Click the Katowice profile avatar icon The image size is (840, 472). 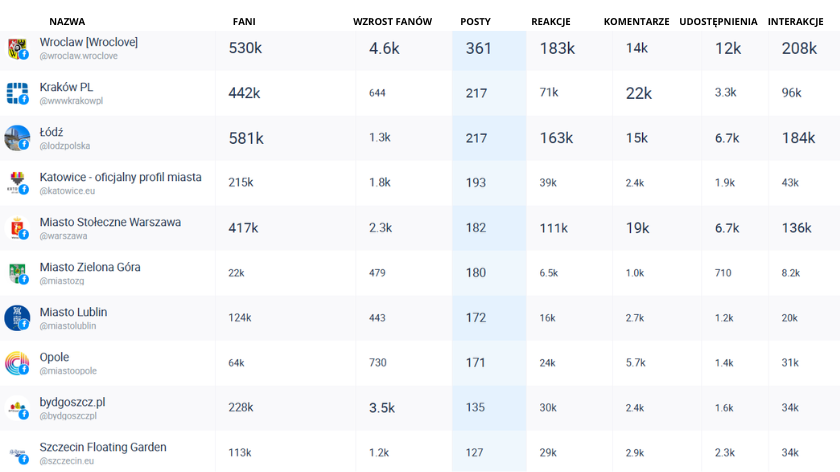[x=17, y=183]
